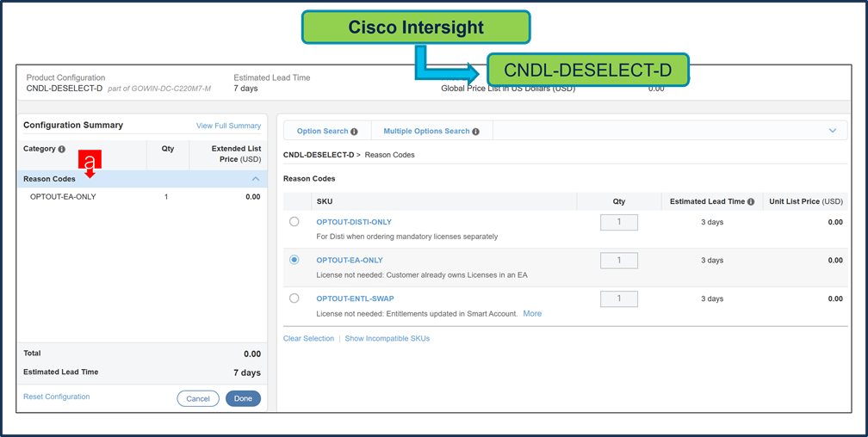Open the Multiple Options Search tab
Image resolution: width=868 pixels, height=437 pixels.
pyautogui.click(x=426, y=132)
